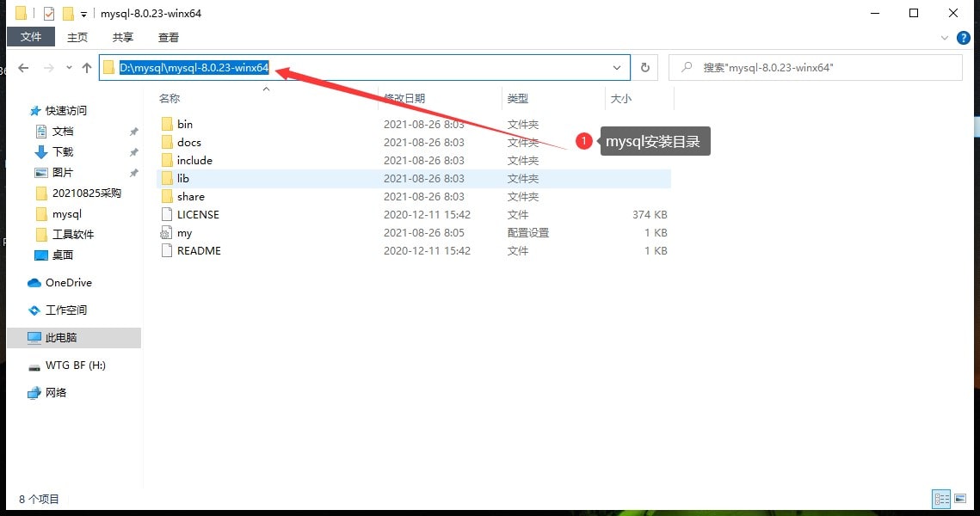The width and height of the screenshot is (980, 516).
Task: Switch to the 共享 ribbon tab
Action: pyautogui.click(x=122, y=38)
